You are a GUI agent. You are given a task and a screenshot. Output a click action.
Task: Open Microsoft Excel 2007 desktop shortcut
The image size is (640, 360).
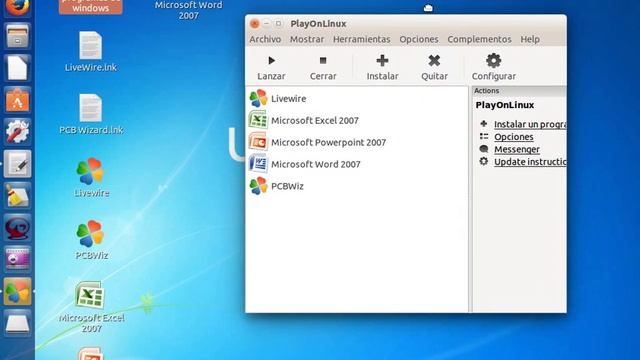[91, 307]
